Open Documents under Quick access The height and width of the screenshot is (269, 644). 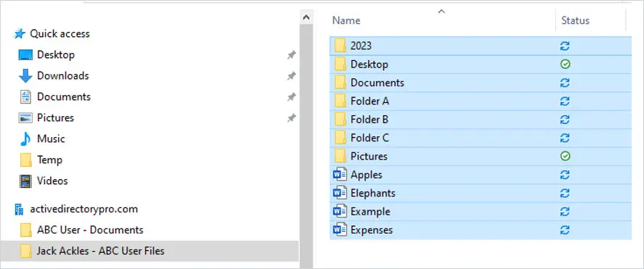[x=64, y=96]
